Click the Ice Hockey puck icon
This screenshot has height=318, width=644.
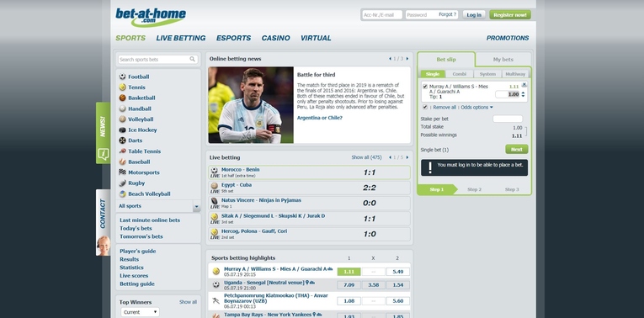(x=122, y=130)
